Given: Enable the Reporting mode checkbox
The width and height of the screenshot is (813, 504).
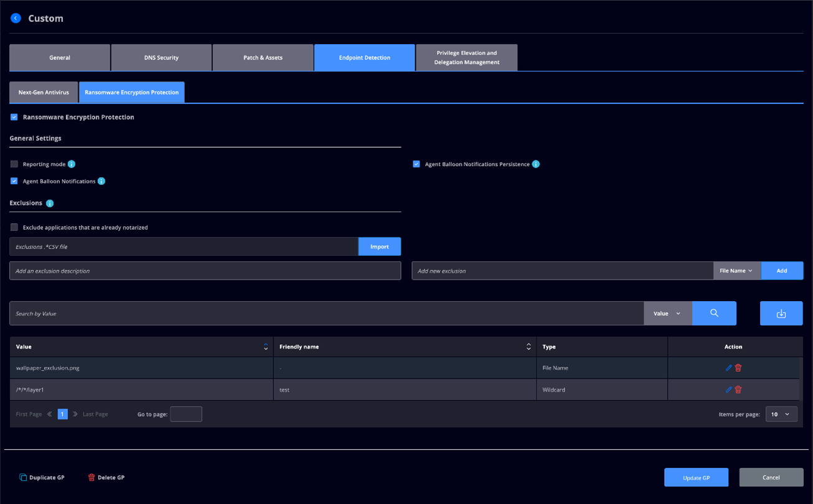Looking at the screenshot, I should pos(14,164).
